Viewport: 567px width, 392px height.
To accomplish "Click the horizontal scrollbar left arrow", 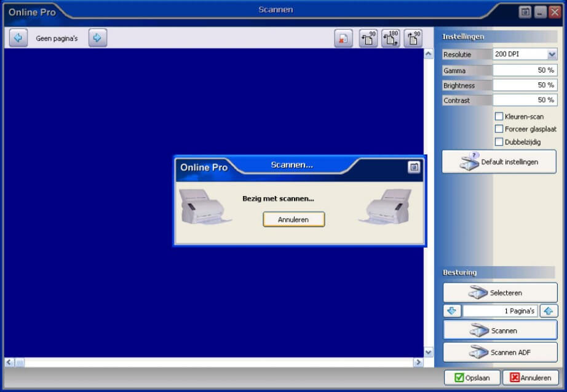I will pos(9,362).
